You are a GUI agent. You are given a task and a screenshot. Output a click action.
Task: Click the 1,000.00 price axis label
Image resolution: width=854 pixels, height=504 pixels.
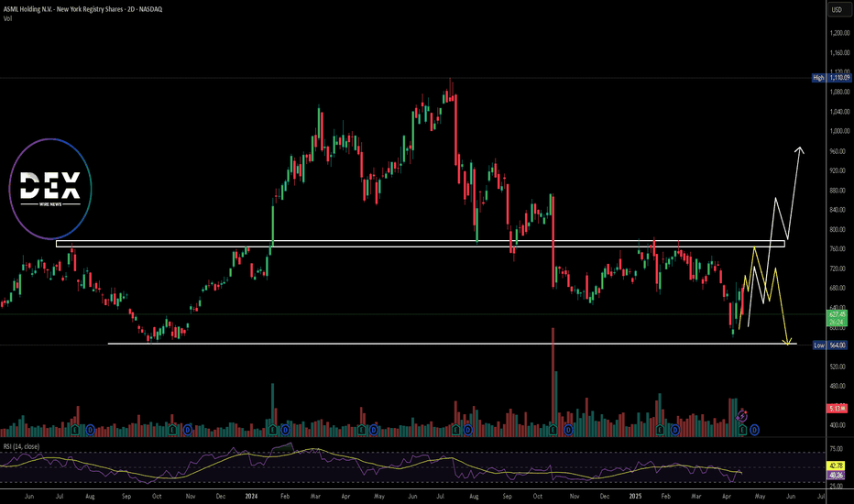[x=840, y=131]
